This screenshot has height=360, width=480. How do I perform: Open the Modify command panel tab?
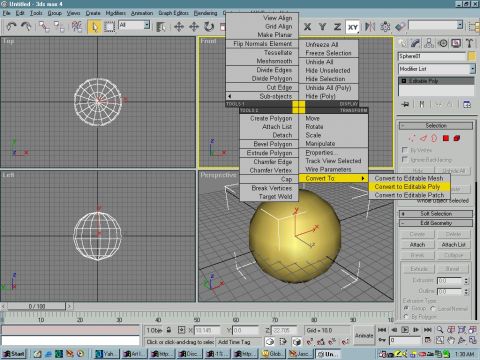tap(416, 43)
